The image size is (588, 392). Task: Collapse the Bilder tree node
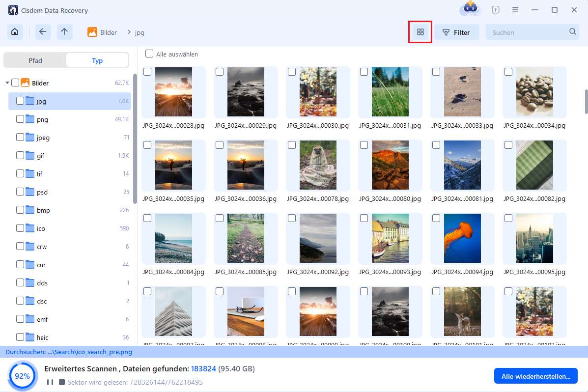[7, 83]
